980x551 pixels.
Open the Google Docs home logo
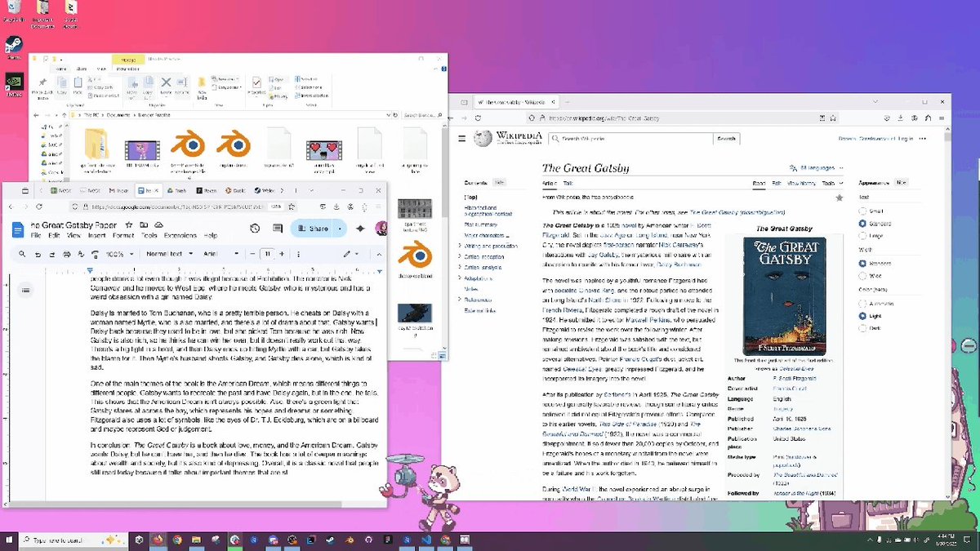(x=18, y=230)
